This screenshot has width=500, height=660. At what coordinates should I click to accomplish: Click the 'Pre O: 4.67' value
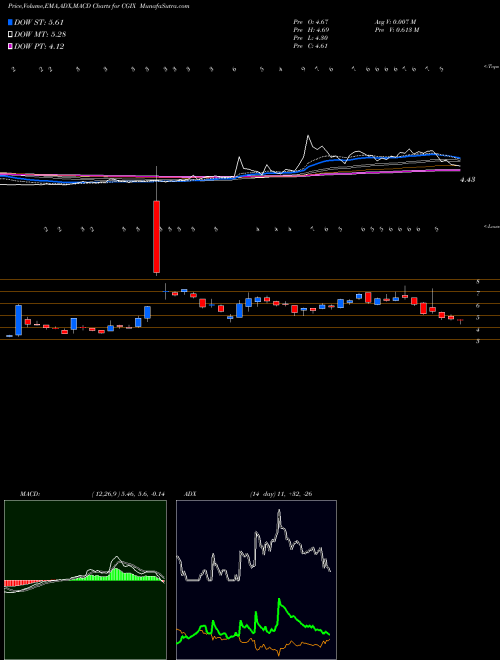tap(311, 22)
